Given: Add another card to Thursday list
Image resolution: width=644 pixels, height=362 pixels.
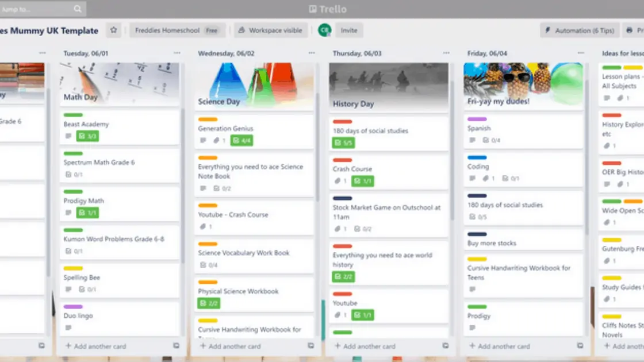Looking at the screenshot, I should pyautogui.click(x=365, y=346).
